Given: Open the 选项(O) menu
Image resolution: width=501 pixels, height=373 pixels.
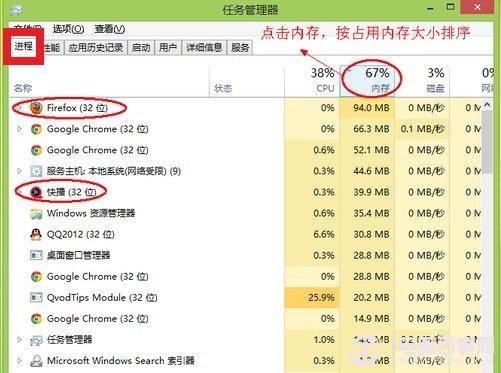Looking at the screenshot, I should [x=68, y=29].
